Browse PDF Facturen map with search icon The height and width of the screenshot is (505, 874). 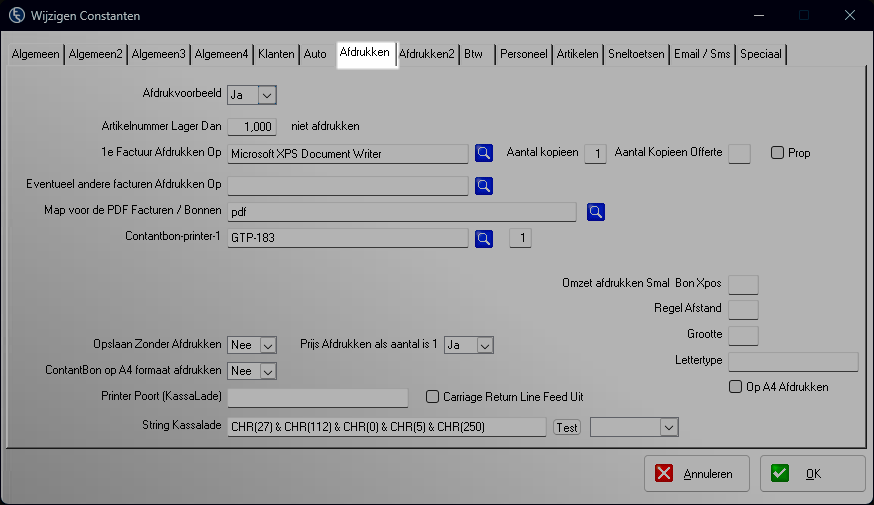tap(596, 211)
